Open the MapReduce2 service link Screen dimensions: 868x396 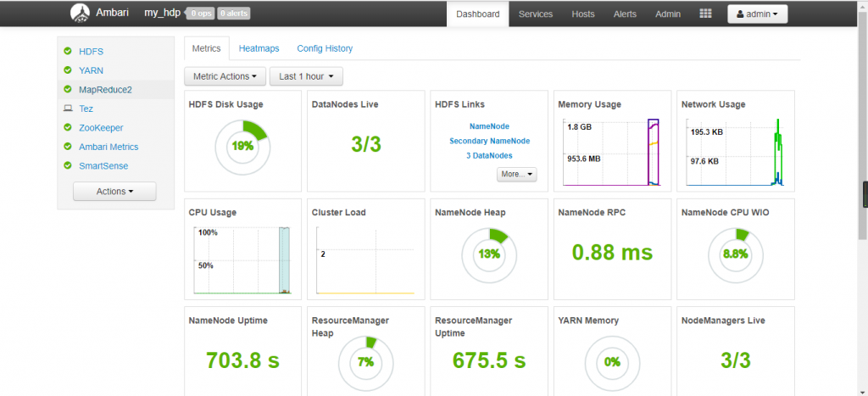[x=105, y=90]
